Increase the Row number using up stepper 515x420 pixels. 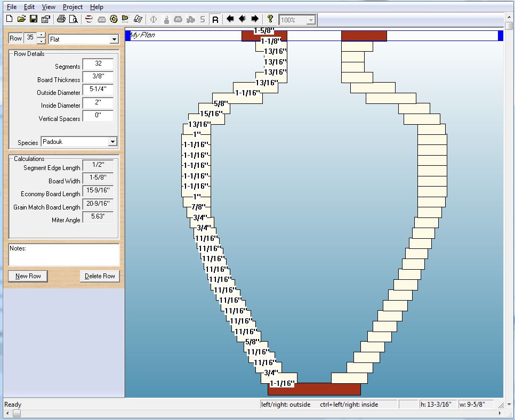(41, 35)
